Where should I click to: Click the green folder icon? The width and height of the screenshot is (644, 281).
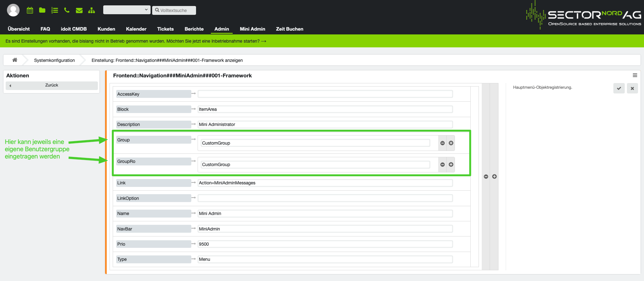click(42, 10)
